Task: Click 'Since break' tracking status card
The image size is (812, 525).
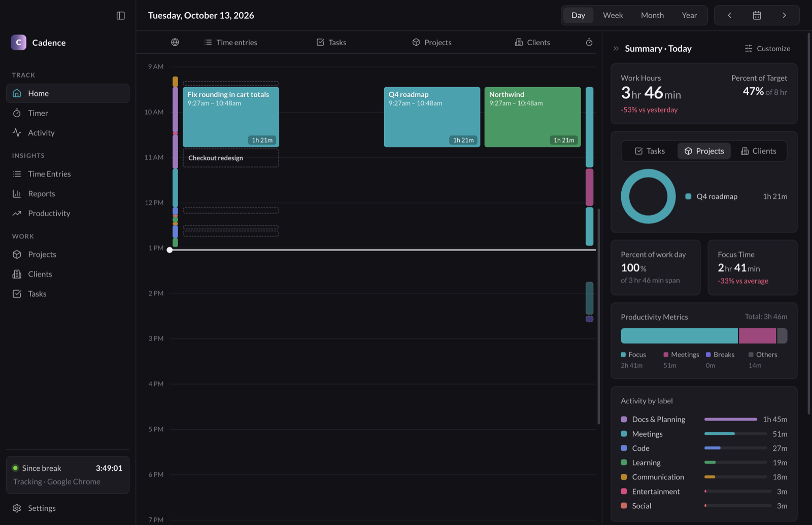Action: tap(67, 475)
